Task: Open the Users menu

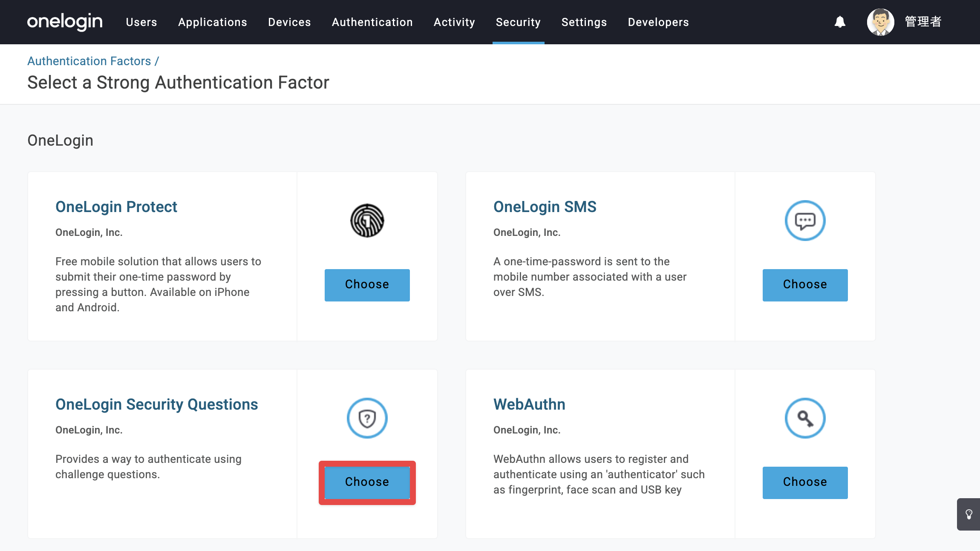Action: click(x=141, y=22)
